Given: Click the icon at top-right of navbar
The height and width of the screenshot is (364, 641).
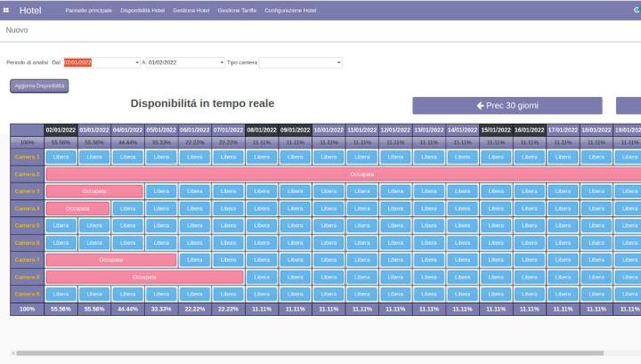Looking at the screenshot, I should pos(636,10).
